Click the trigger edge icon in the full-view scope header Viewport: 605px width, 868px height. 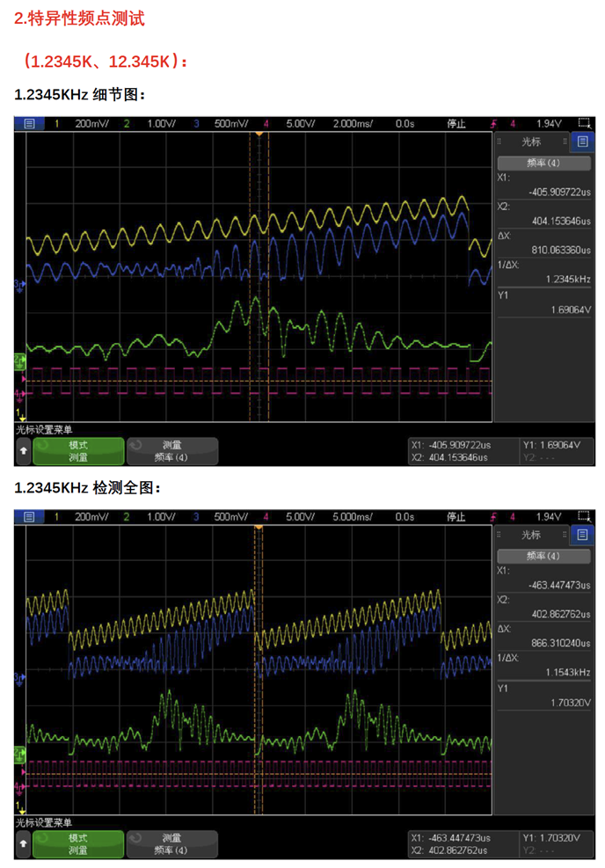(x=493, y=516)
